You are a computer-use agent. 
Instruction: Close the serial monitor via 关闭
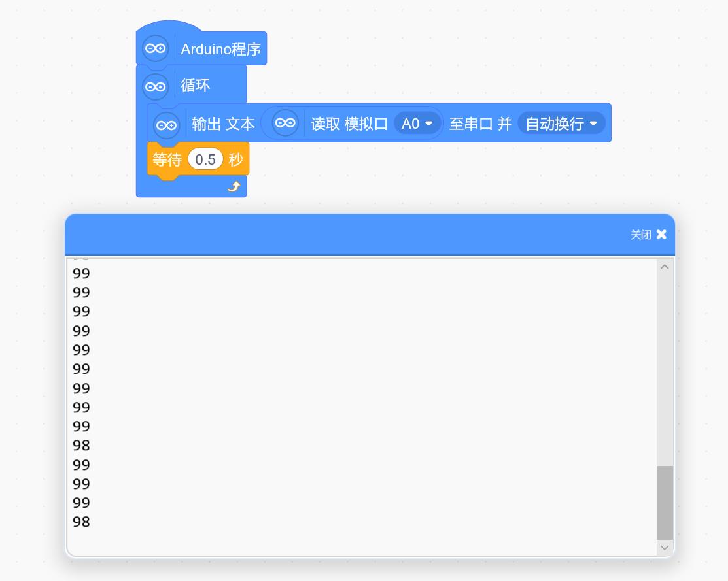coord(648,235)
